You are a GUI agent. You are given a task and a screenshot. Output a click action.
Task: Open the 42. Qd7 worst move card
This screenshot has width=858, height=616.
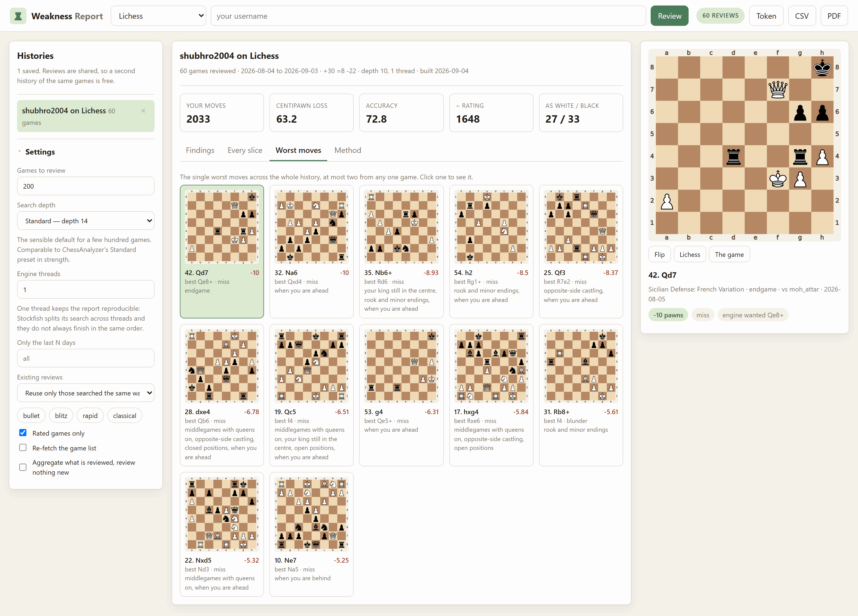222,252
